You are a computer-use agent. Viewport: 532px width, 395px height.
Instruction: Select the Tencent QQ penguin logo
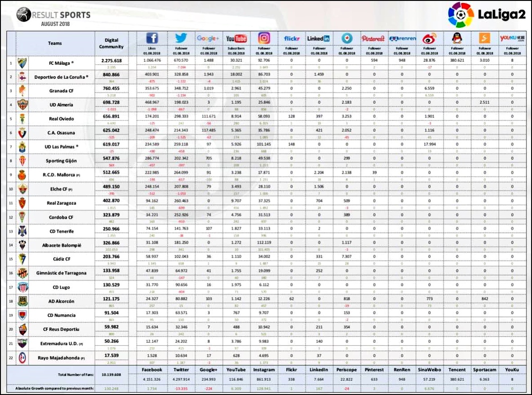pyautogui.click(x=457, y=38)
